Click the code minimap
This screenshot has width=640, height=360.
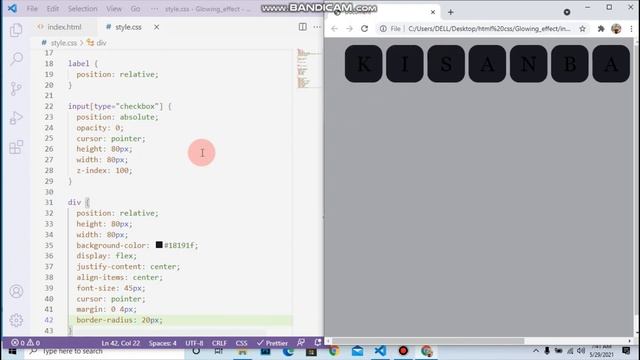click(x=309, y=68)
